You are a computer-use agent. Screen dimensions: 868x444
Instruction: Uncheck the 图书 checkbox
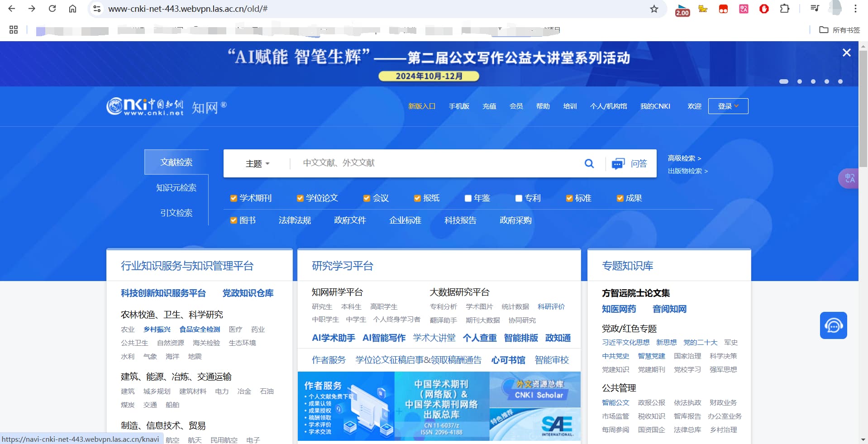[234, 220]
